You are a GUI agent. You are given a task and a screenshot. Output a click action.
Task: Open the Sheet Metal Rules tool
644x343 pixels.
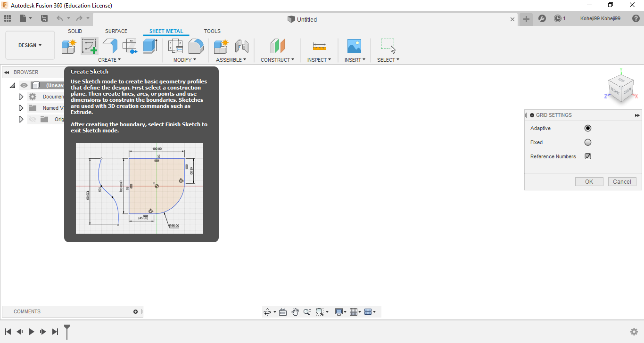click(175, 46)
